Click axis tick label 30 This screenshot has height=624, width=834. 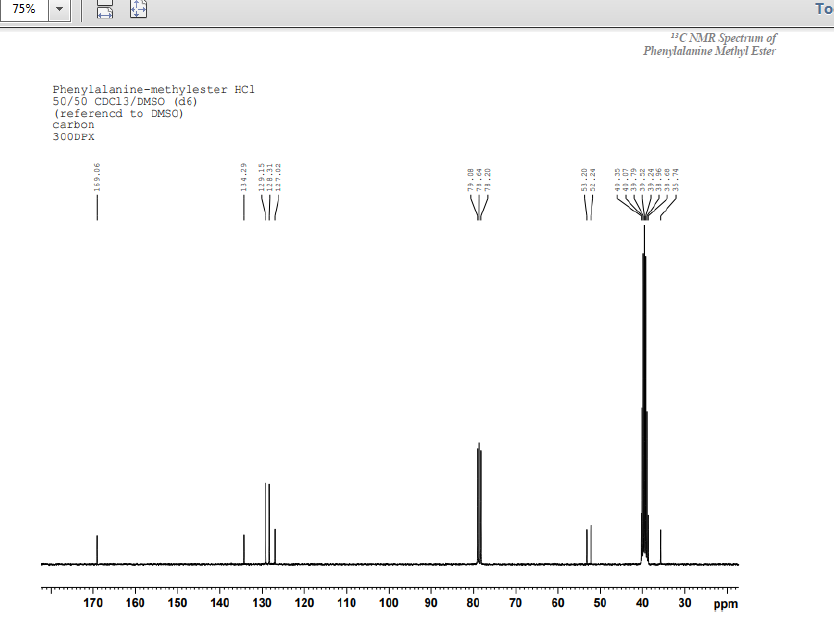click(685, 603)
